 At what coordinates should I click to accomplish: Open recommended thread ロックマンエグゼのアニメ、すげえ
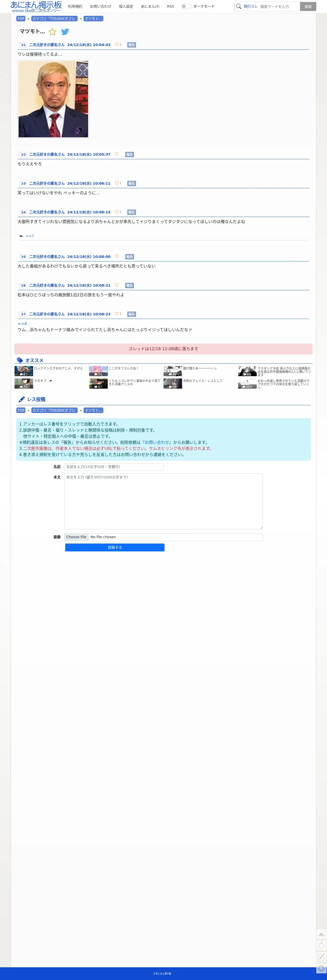[58, 368]
